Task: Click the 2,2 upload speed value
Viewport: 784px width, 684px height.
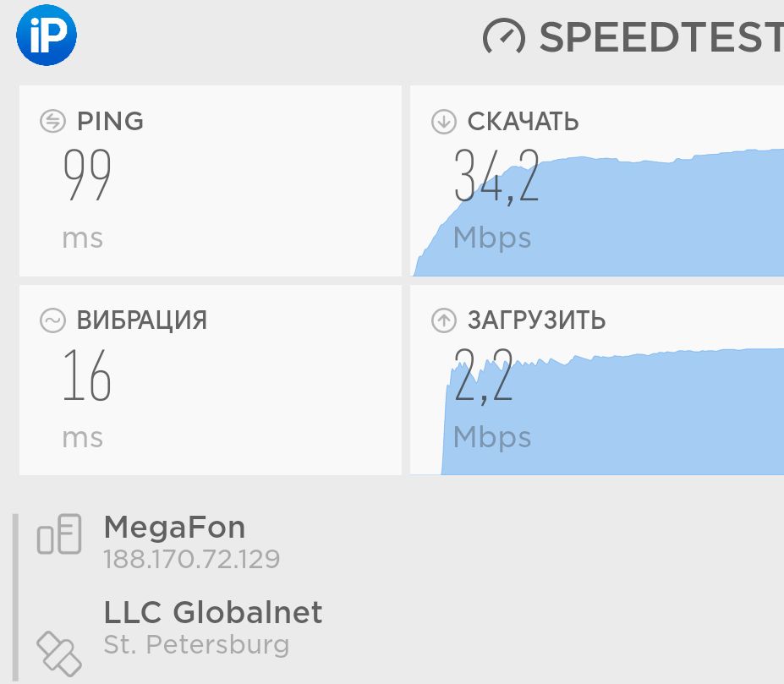Action: pyautogui.click(x=484, y=375)
